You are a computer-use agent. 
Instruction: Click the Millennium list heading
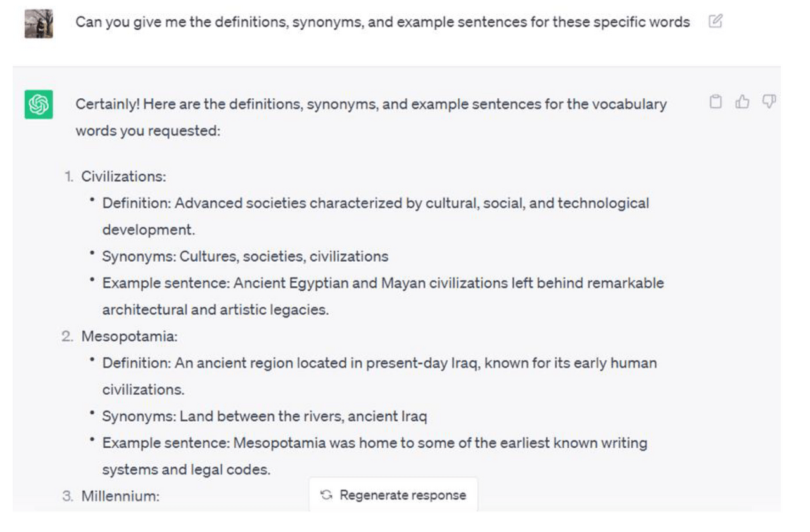click(120, 496)
